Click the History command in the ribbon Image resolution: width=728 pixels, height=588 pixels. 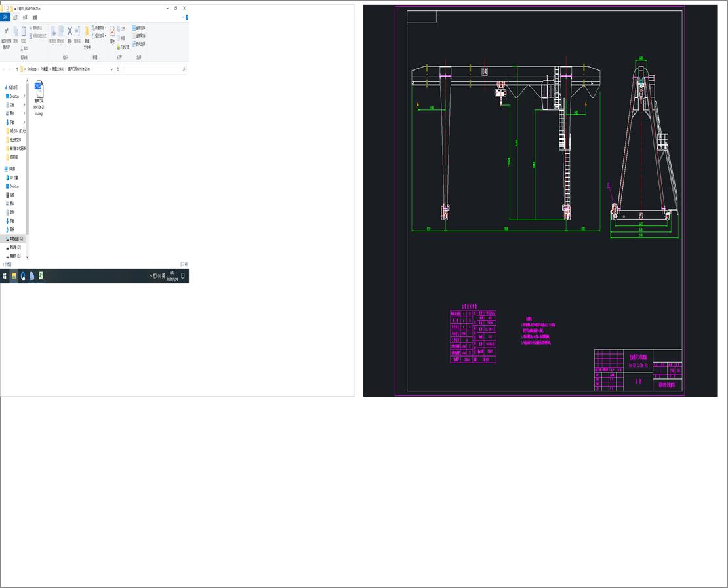pos(123,47)
